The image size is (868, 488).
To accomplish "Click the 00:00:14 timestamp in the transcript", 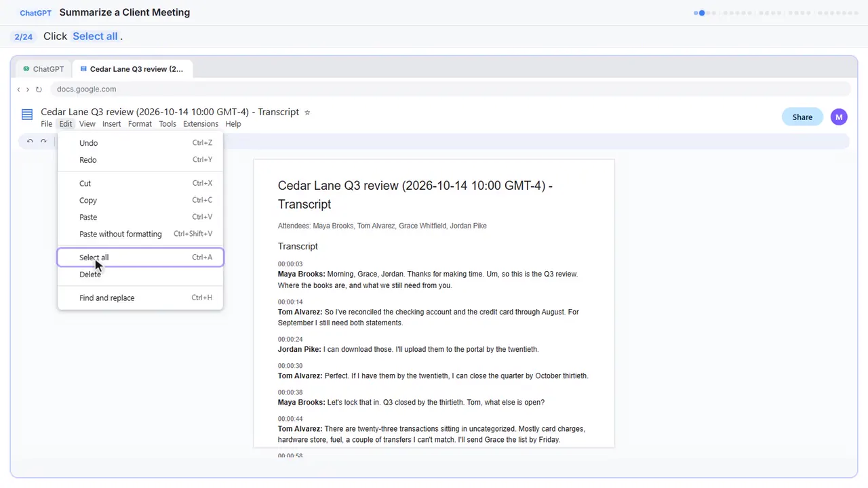I will pyautogui.click(x=290, y=302).
